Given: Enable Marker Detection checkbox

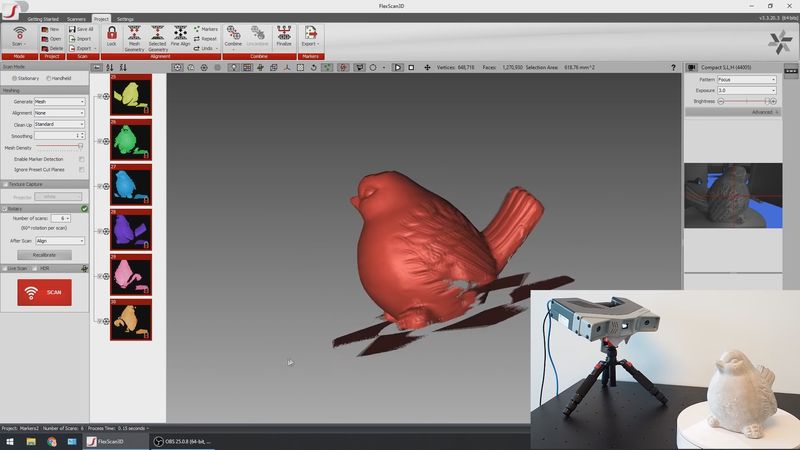Looking at the screenshot, I should point(81,159).
